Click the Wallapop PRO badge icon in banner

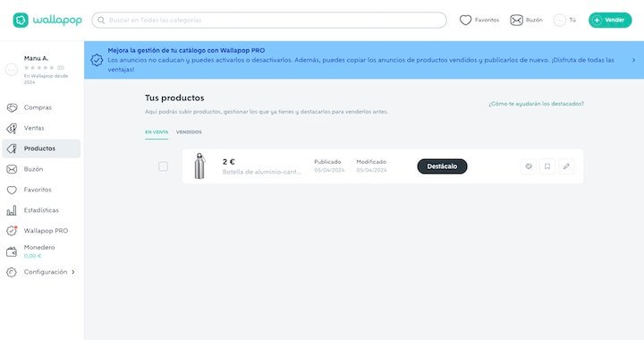(x=97, y=60)
